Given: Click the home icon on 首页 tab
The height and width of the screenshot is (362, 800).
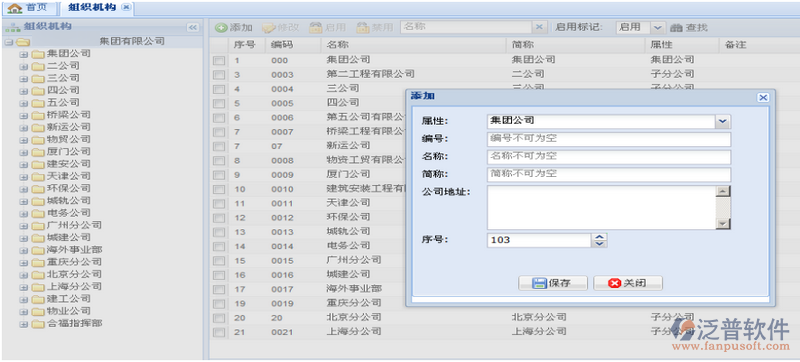Looking at the screenshot, I should pos(15,8).
